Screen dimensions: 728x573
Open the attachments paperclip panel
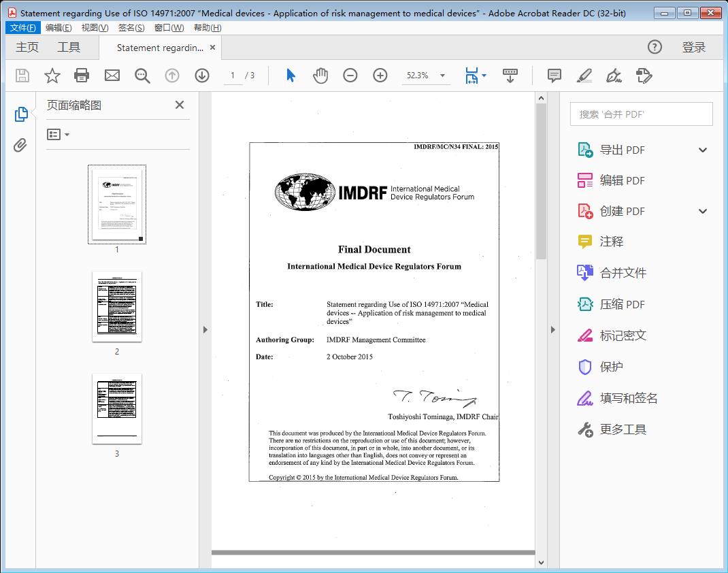[x=21, y=145]
